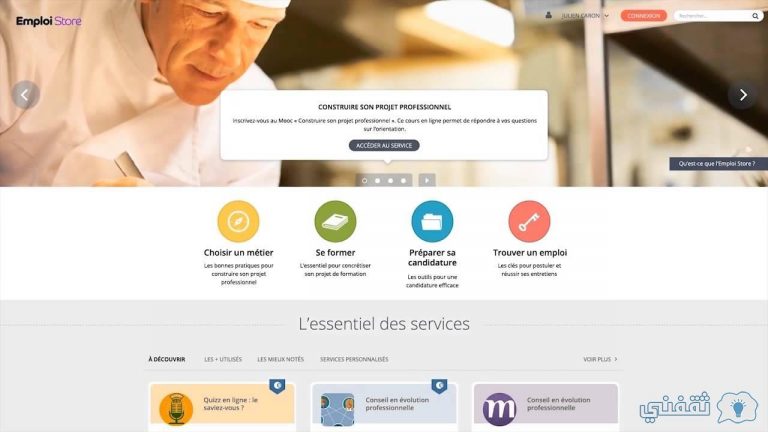The image size is (768, 432).
Task: Click the orange Connexion button
Action: point(644,16)
